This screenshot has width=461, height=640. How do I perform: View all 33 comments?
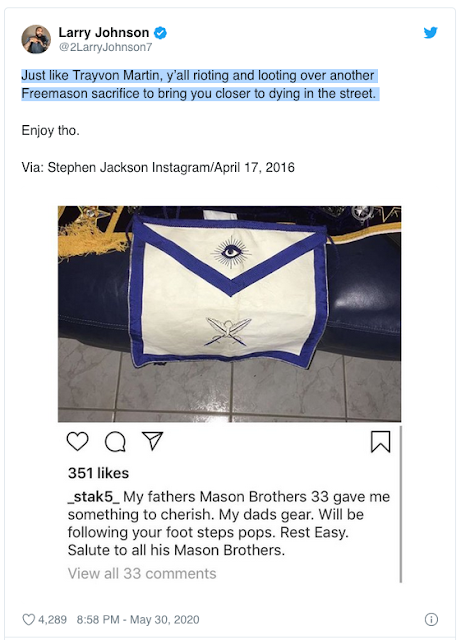[x=142, y=573]
